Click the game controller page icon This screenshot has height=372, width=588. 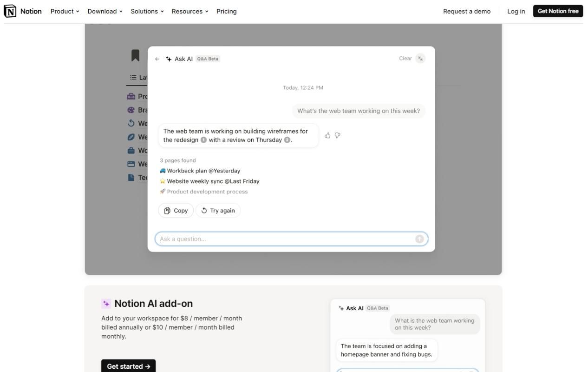point(131,97)
